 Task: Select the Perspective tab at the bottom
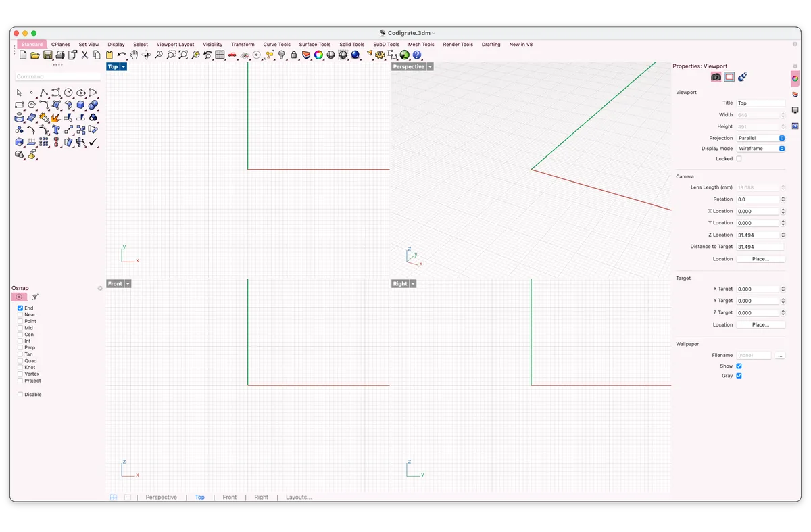point(162,498)
